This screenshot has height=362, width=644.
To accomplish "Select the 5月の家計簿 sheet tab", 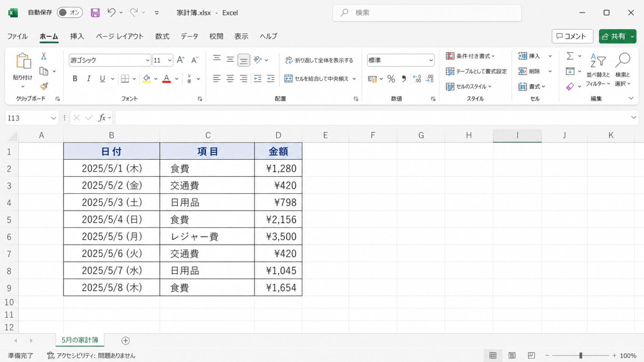I will click(80, 340).
